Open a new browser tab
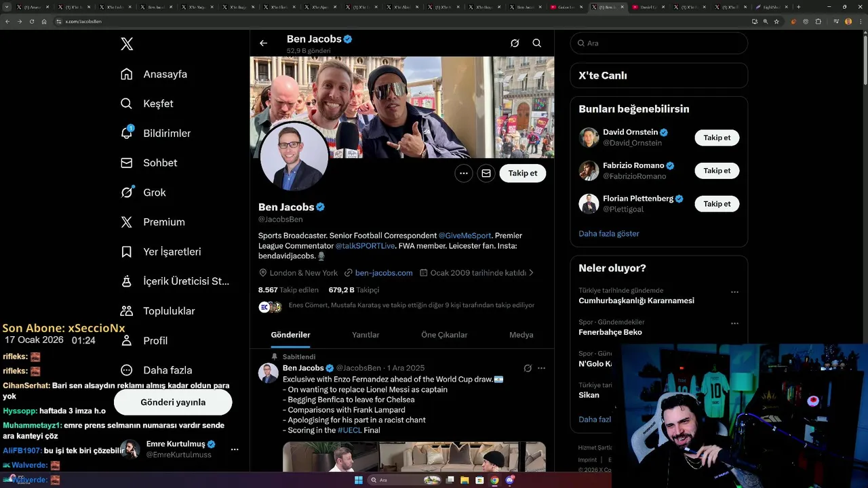 pyautogui.click(x=799, y=7)
